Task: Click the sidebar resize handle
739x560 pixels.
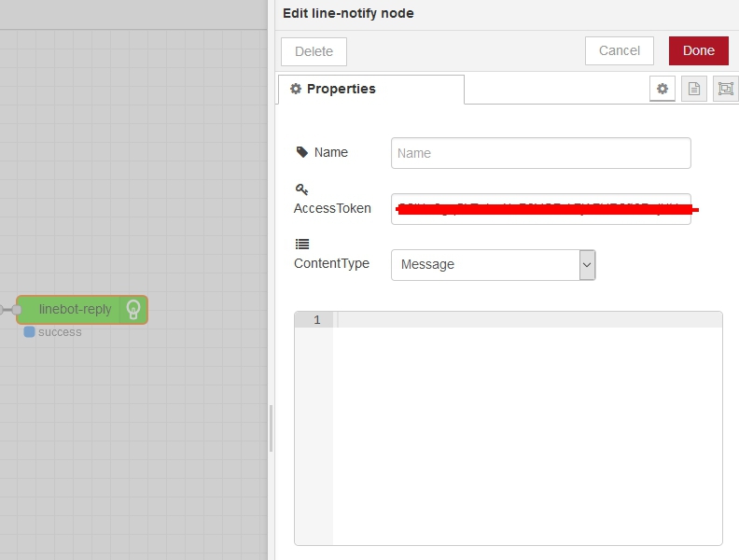Action: pos(271,428)
